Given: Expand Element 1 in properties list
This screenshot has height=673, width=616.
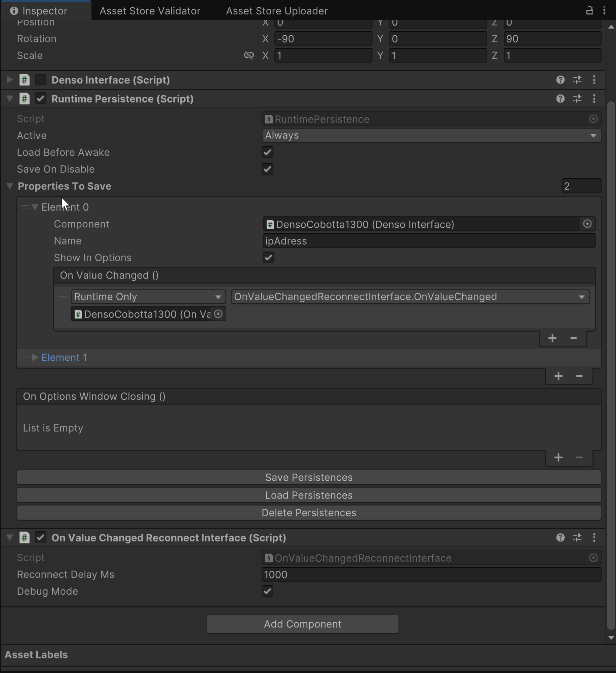Looking at the screenshot, I should 35,358.
